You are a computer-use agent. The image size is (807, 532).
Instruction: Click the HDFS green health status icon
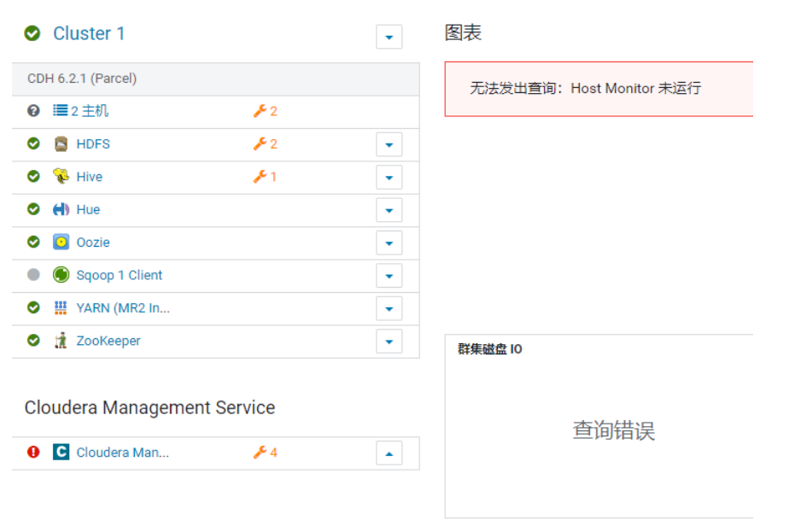click(33, 143)
